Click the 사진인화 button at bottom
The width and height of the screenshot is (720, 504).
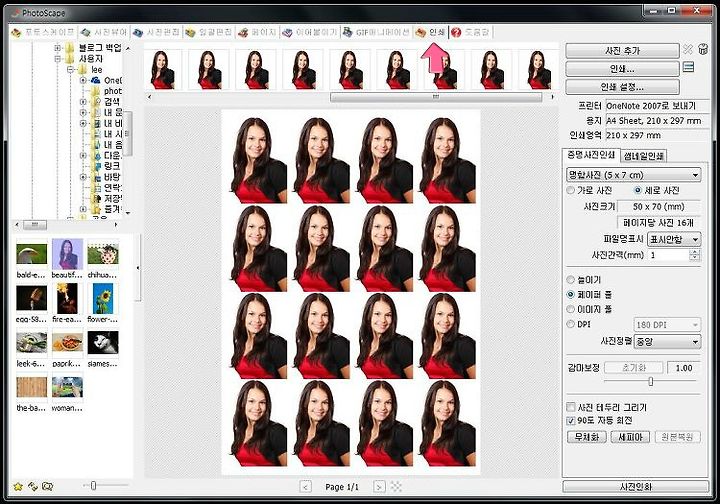636,487
